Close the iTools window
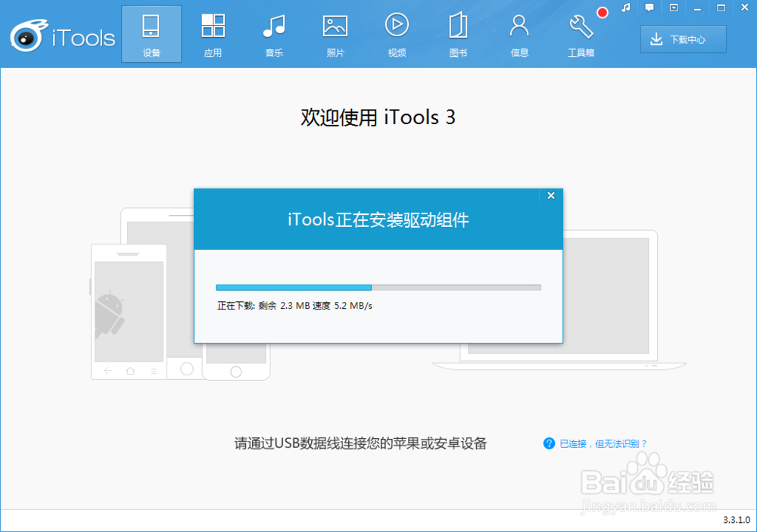The image size is (757, 532). click(744, 8)
